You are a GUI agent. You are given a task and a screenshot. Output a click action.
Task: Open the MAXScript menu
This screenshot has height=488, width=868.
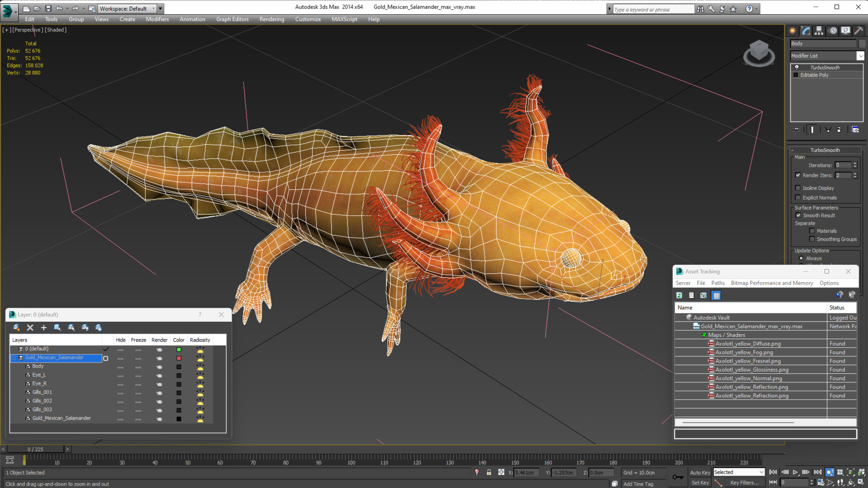(x=344, y=19)
